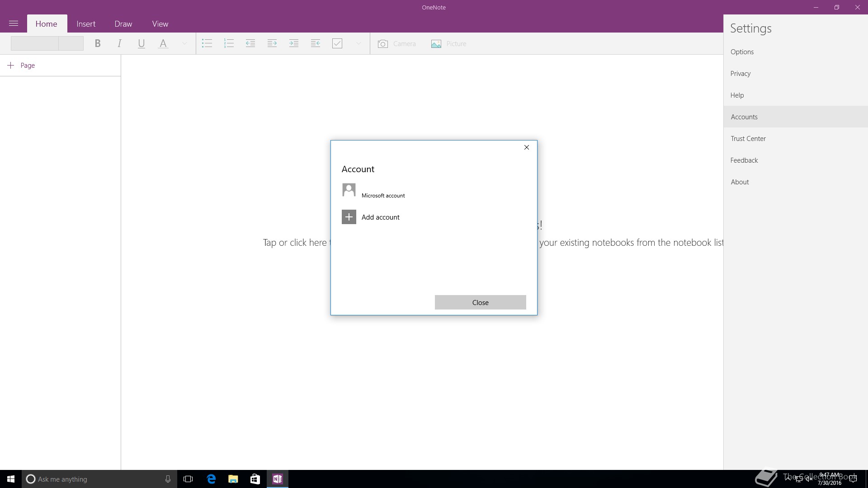Expand the font formatting dropdown arrow
This screenshot has height=488, width=868.
pyautogui.click(x=184, y=43)
